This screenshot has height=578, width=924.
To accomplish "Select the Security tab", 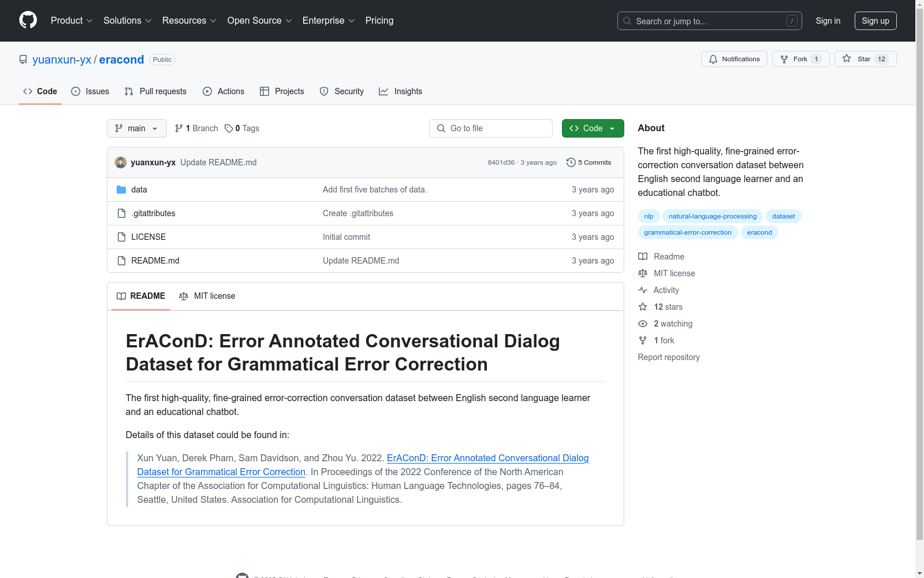I will tap(342, 91).
